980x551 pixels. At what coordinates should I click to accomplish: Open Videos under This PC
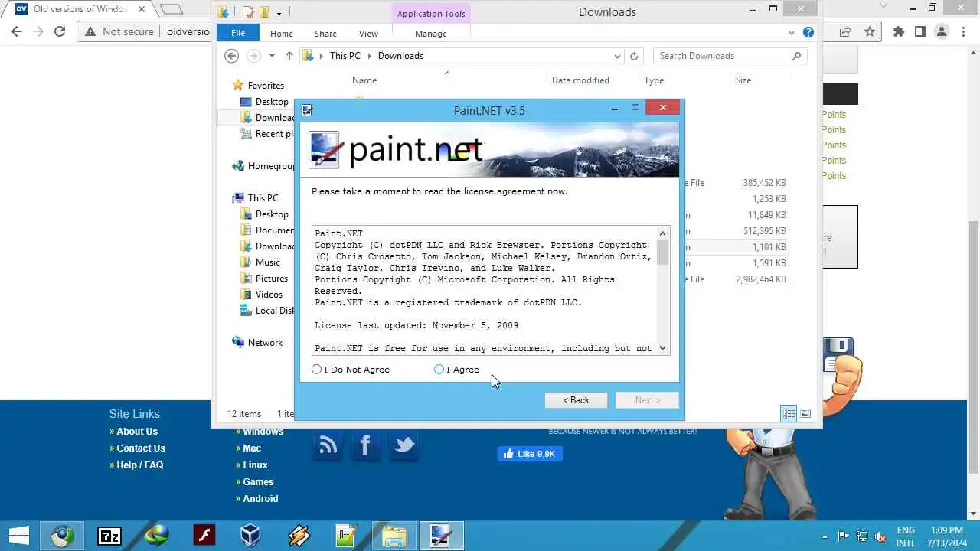269,295
